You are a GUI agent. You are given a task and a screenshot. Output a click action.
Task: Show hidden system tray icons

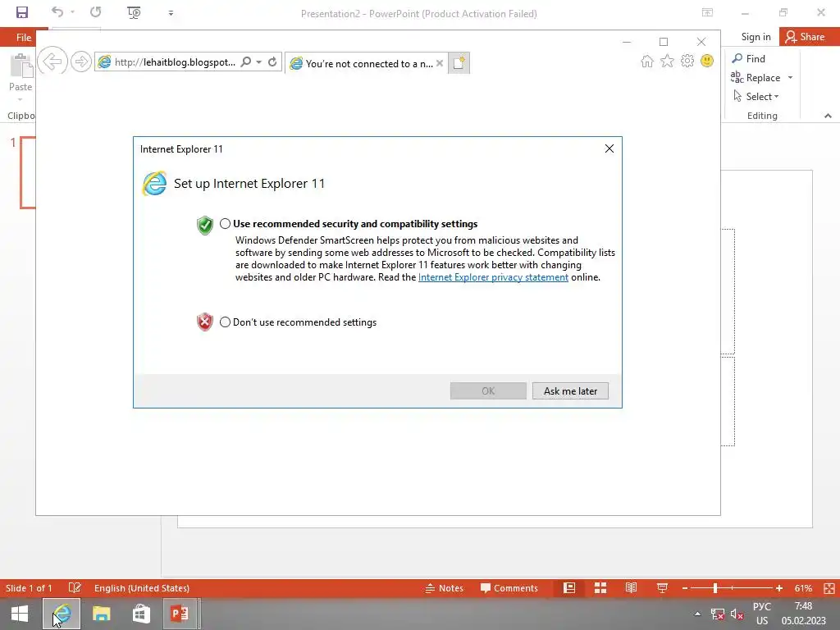coord(697,614)
